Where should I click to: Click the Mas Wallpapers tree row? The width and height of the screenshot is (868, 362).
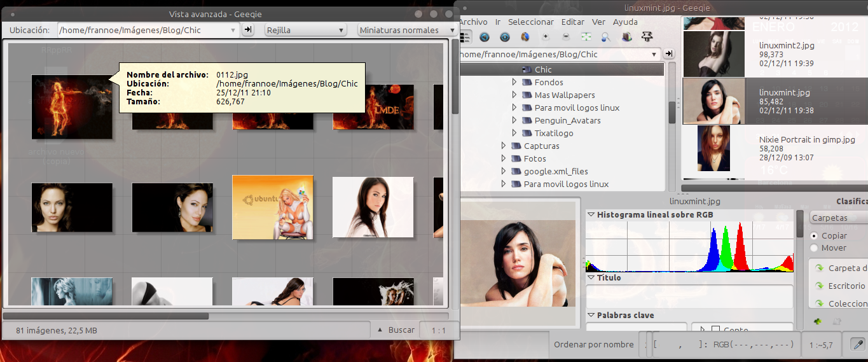pos(563,95)
